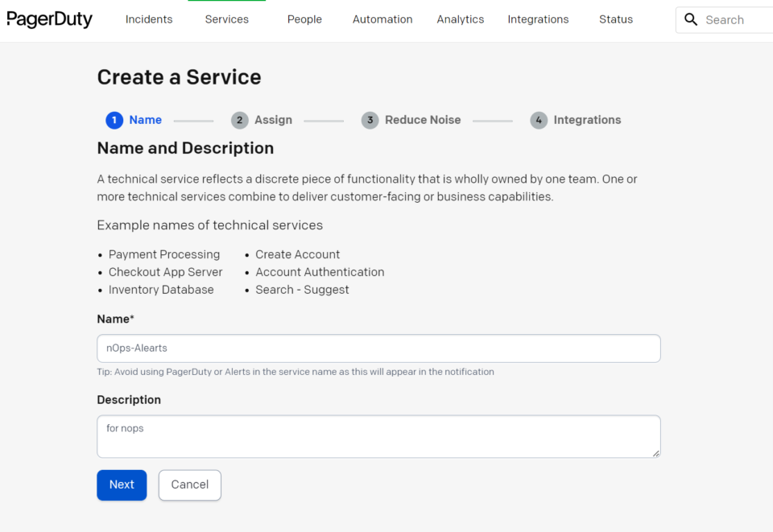Image resolution: width=773 pixels, height=532 pixels.
Task: Select step 2 Assign circle indicator
Action: (239, 120)
